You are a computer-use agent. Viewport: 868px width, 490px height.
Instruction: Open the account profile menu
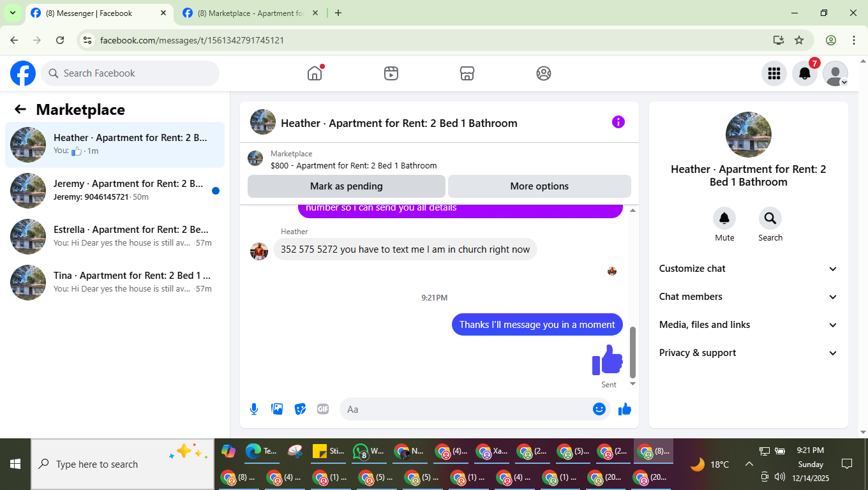835,73
